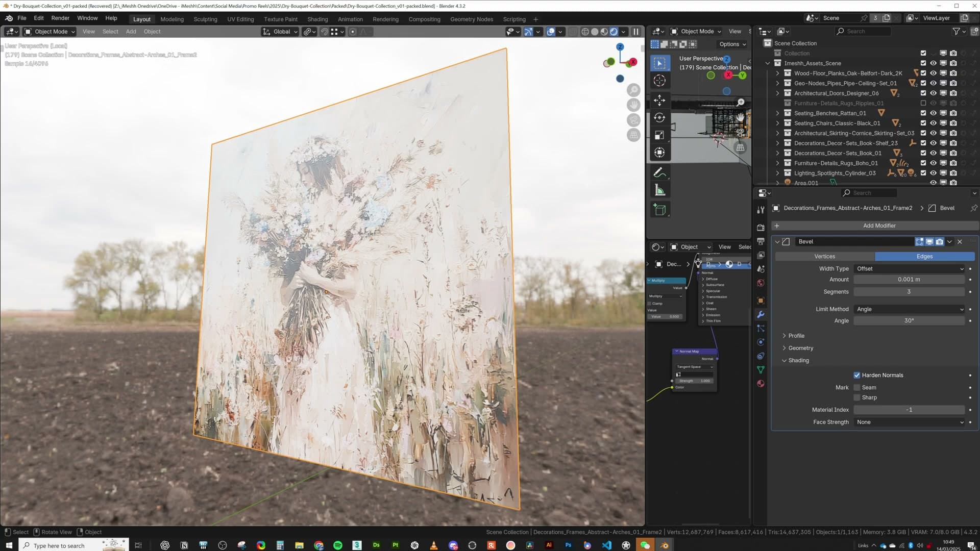Select the Scale tool in small viewport
Image resolution: width=980 pixels, height=551 pixels.
[659, 135]
